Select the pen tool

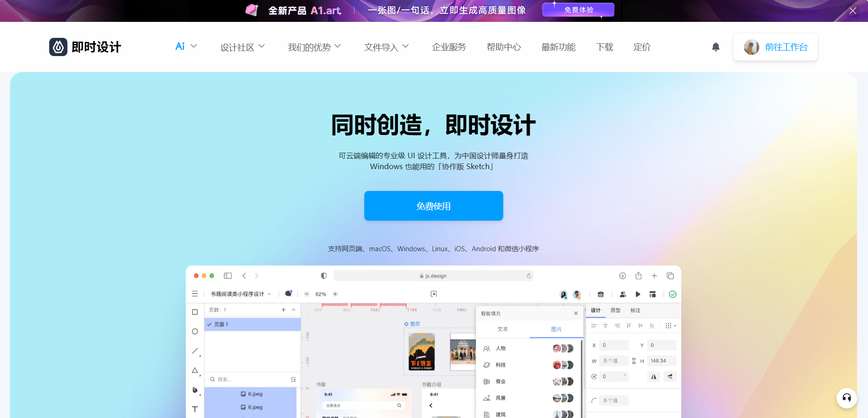(x=195, y=390)
